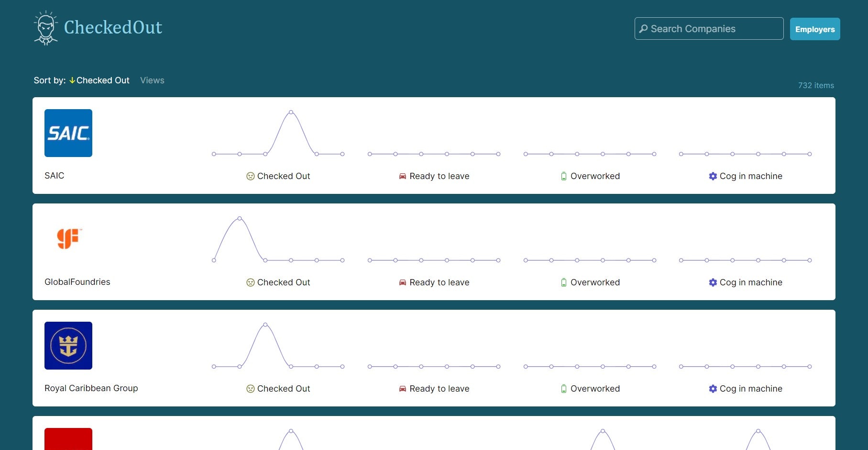868x450 pixels.
Task: Select GlobalFoundries' Ready to leave label
Action: pos(439,282)
